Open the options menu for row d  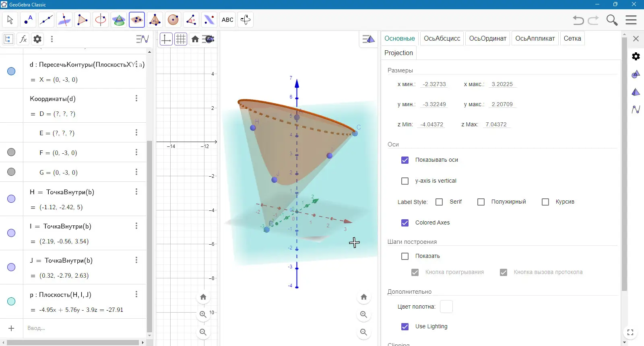136,64
